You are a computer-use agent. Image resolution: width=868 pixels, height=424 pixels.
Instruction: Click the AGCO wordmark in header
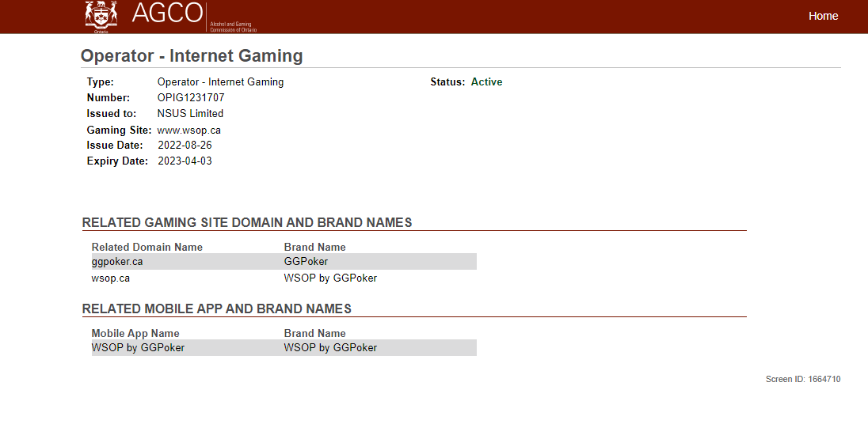pos(167,13)
